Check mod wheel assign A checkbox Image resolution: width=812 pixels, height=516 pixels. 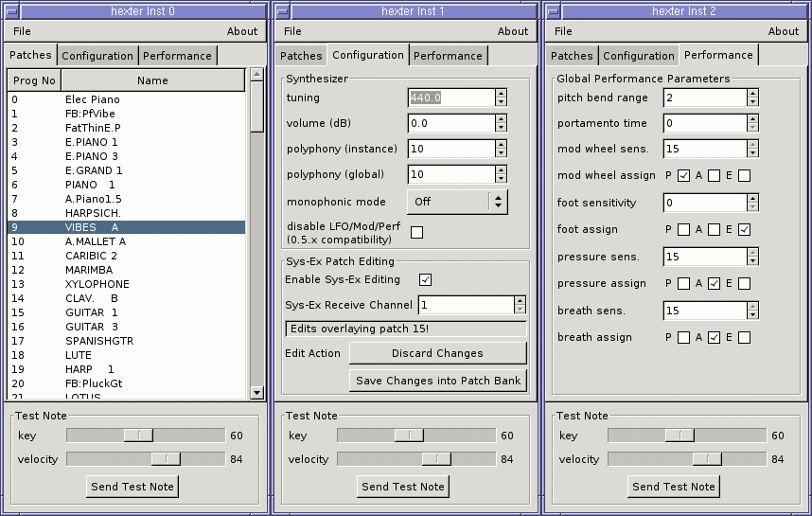[714, 175]
